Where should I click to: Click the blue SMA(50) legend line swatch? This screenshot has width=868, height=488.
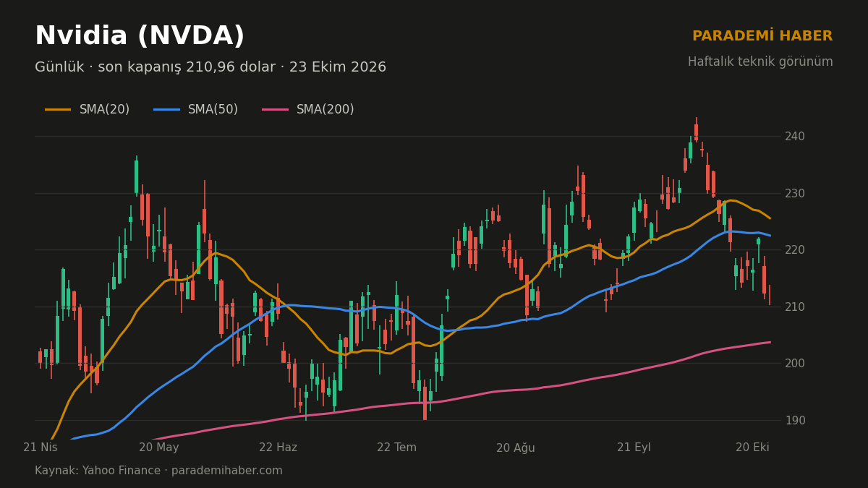pyautogui.click(x=166, y=110)
